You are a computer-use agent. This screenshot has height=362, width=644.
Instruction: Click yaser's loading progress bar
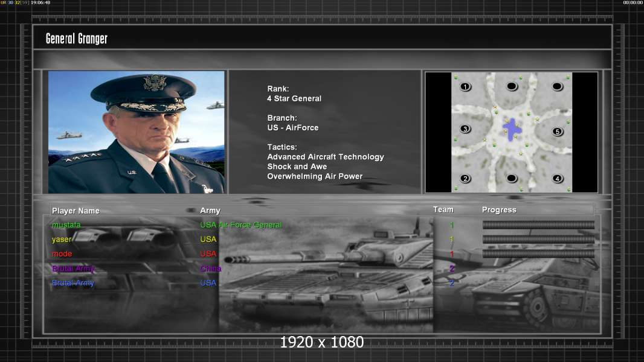[x=538, y=239]
